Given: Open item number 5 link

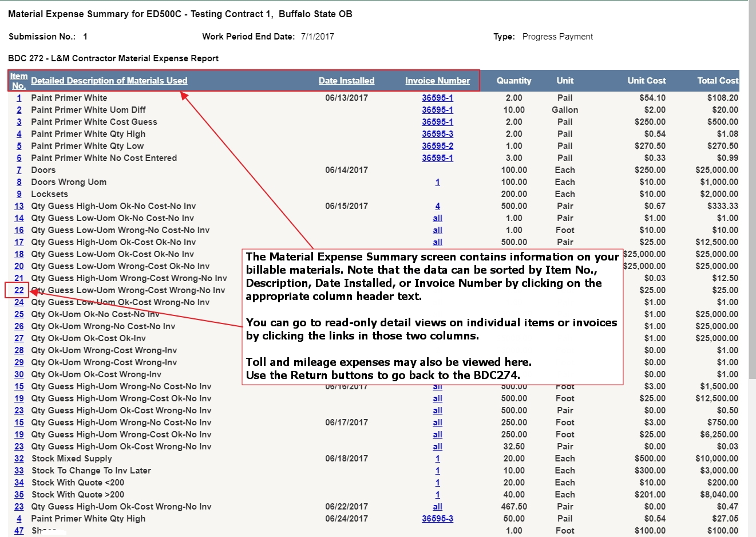Looking at the screenshot, I should [x=19, y=146].
